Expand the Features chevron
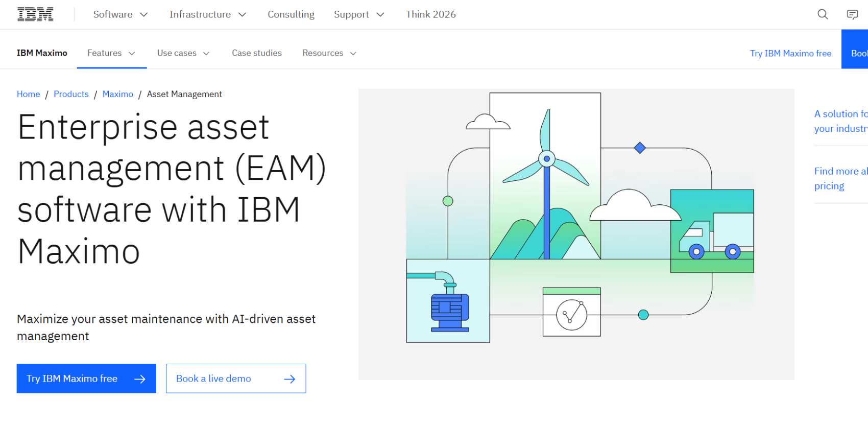 coord(132,54)
